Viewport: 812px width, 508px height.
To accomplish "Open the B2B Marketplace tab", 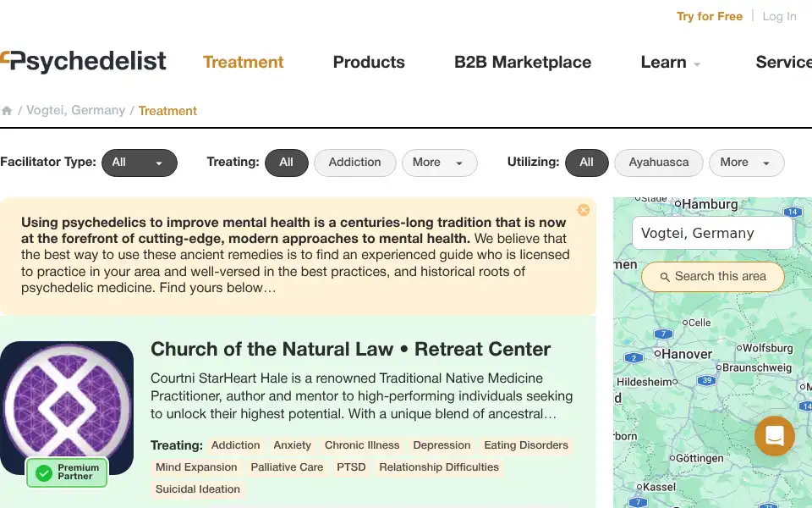I will [x=523, y=62].
